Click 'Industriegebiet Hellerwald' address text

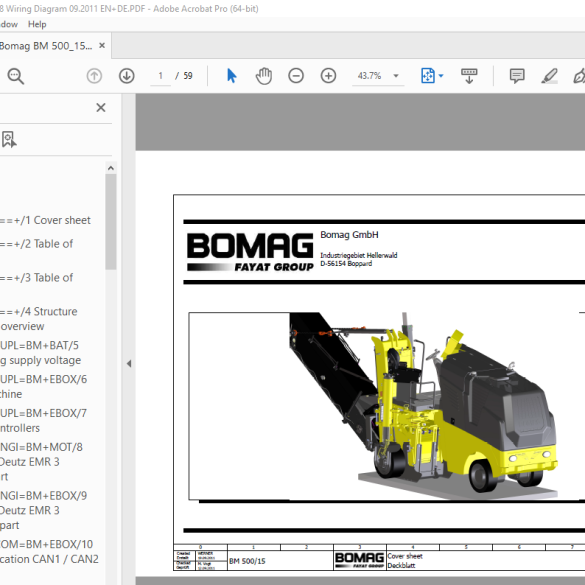pyautogui.click(x=359, y=255)
